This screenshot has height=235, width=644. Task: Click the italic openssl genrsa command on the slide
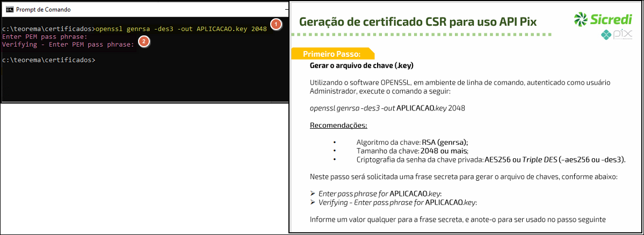[x=388, y=108]
